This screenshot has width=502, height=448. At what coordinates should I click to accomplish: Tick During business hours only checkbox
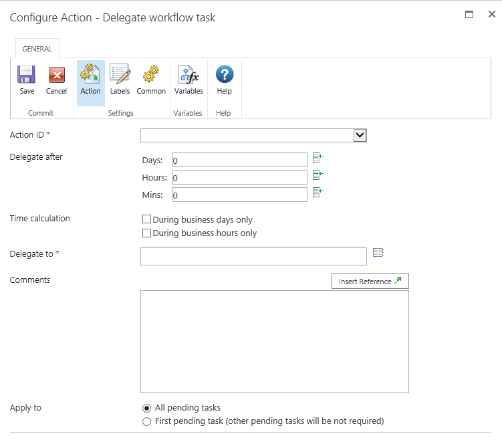coord(147,233)
